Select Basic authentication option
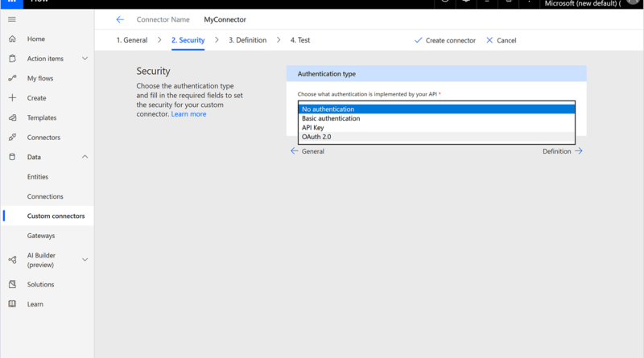The height and width of the screenshot is (358, 644). click(436, 118)
